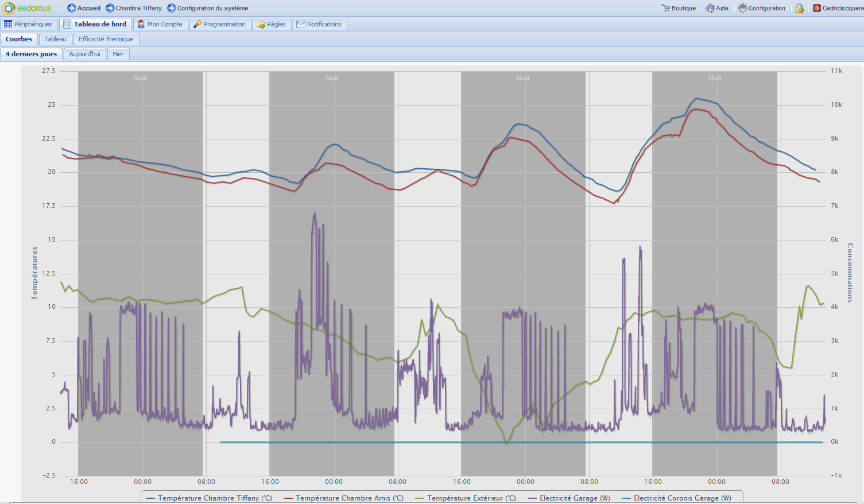Toggle Température Chambre Amis legend series
Viewport: 864px width, 504px height.
pyautogui.click(x=344, y=498)
